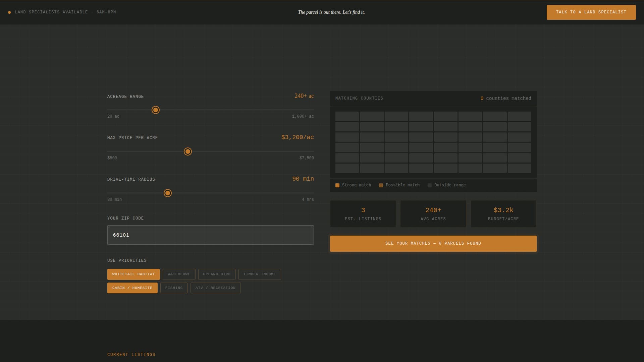The image size is (644, 362).
Task: Enable ATV / Recreation priority chip
Action: coord(215,288)
